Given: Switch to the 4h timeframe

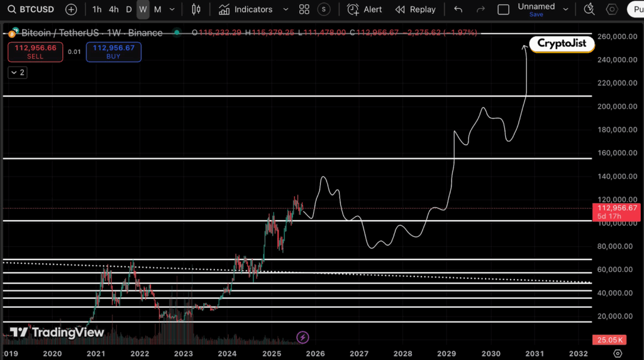Looking at the screenshot, I should tap(113, 9).
